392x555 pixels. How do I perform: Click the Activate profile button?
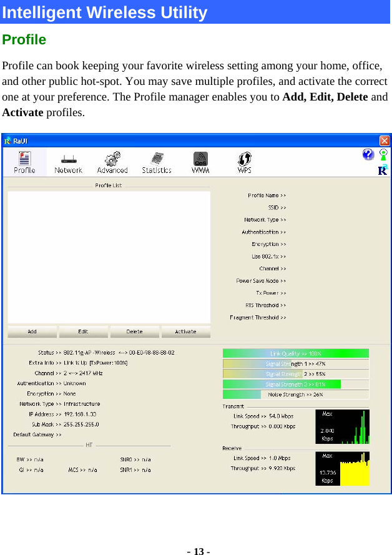coord(186,332)
